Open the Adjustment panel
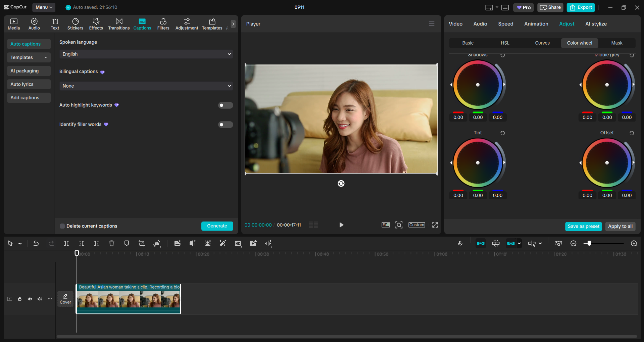Image resolution: width=644 pixels, height=342 pixels. [187, 23]
